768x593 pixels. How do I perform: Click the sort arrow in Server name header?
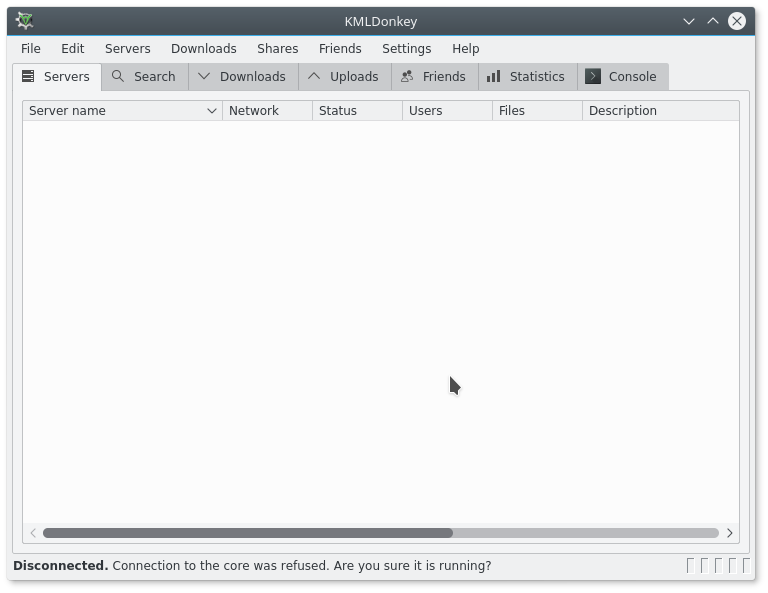(x=212, y=111)
